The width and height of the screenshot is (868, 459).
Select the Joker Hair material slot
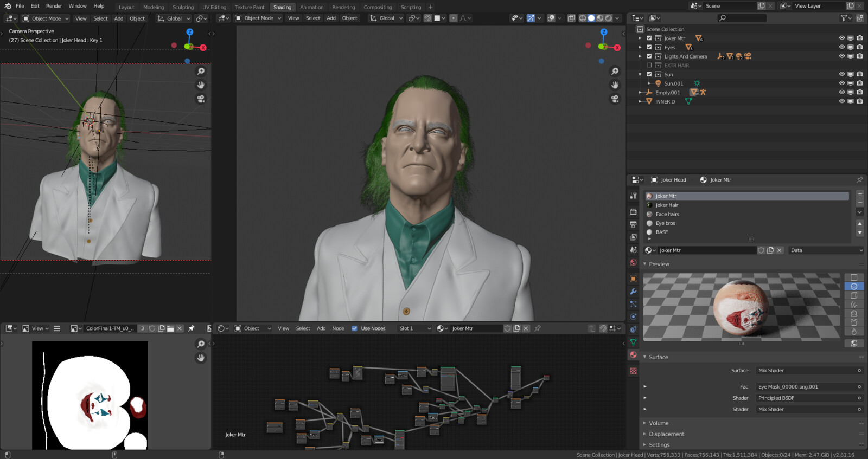point(747,205)
